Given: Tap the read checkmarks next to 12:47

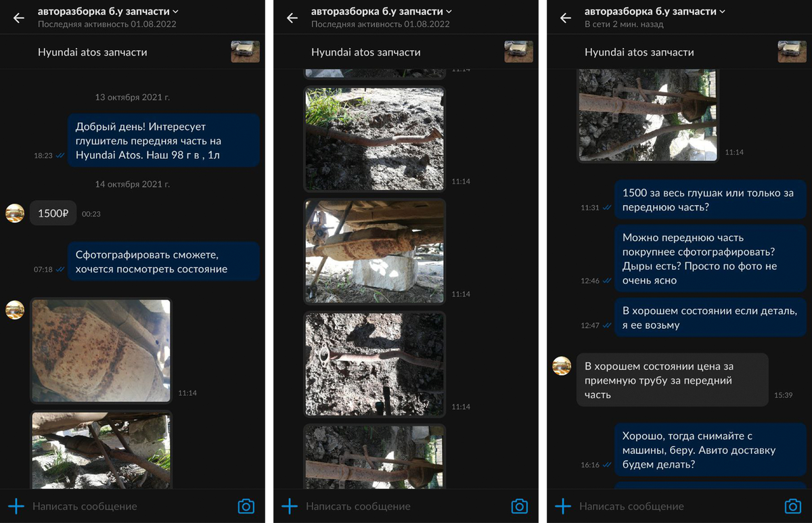Looking at the screenshot, I should click(x=607, y=325).
